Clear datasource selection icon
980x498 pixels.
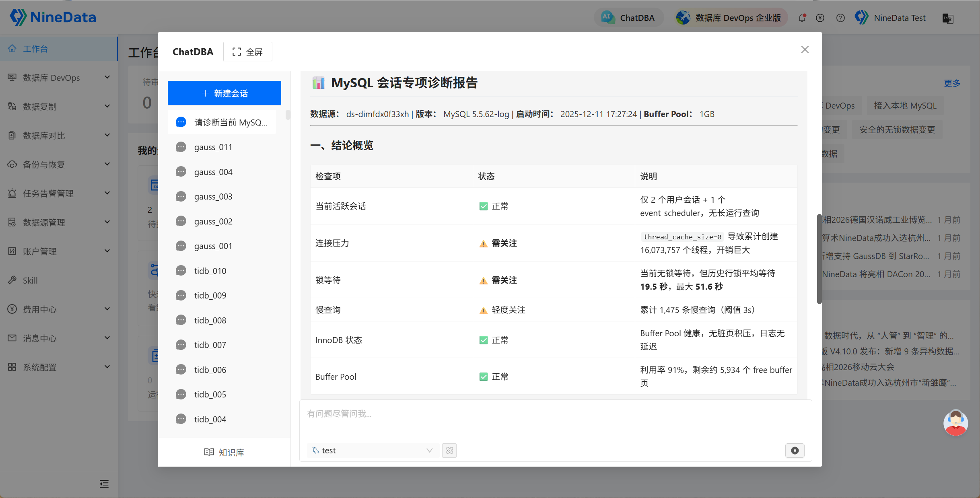tap(449, 451)
